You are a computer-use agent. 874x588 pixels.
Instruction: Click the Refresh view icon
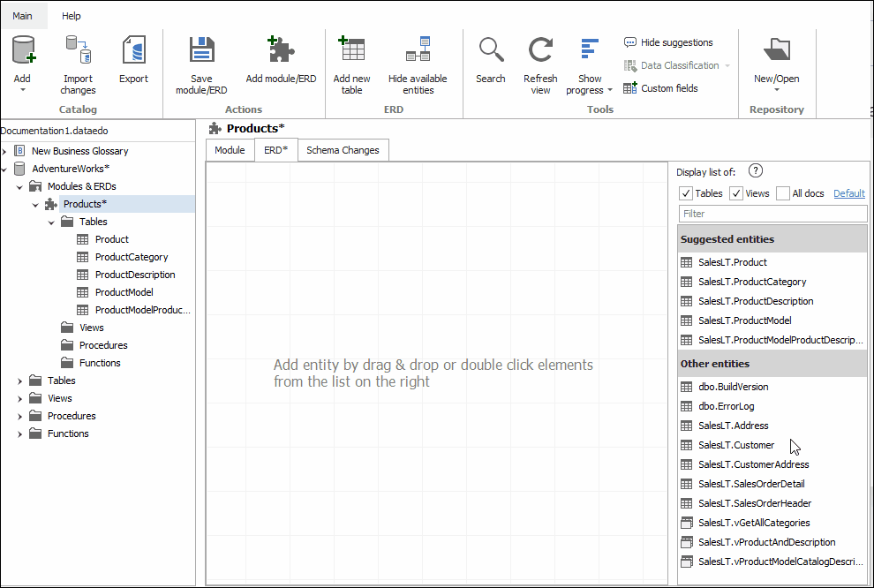click(x=540, y=51)
